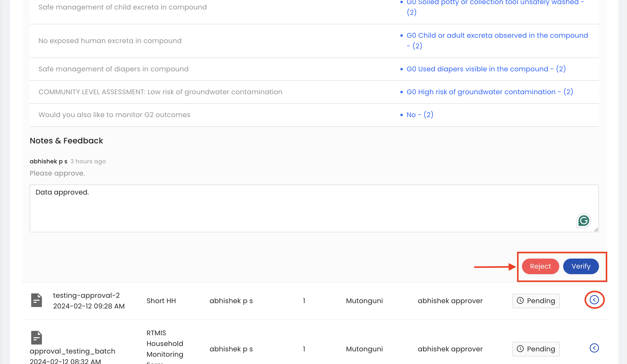
Task: Click the clock icon in the second Pending tag
Action: [x=520, y=349]
